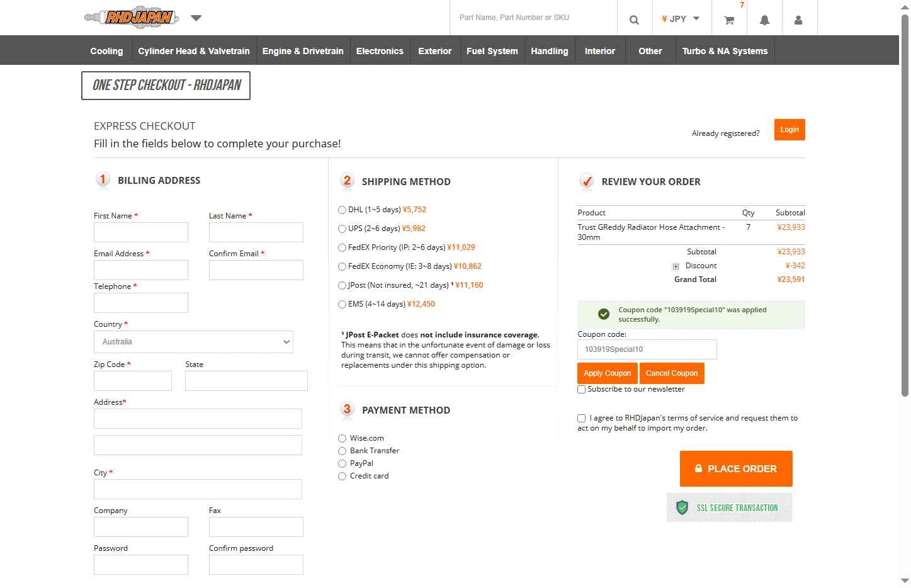Image resolution: width=911 pixels, height=588 pixels.
Task: Expand the Discount plus icon
Action: pyautogui.click(x=676, y=266)
